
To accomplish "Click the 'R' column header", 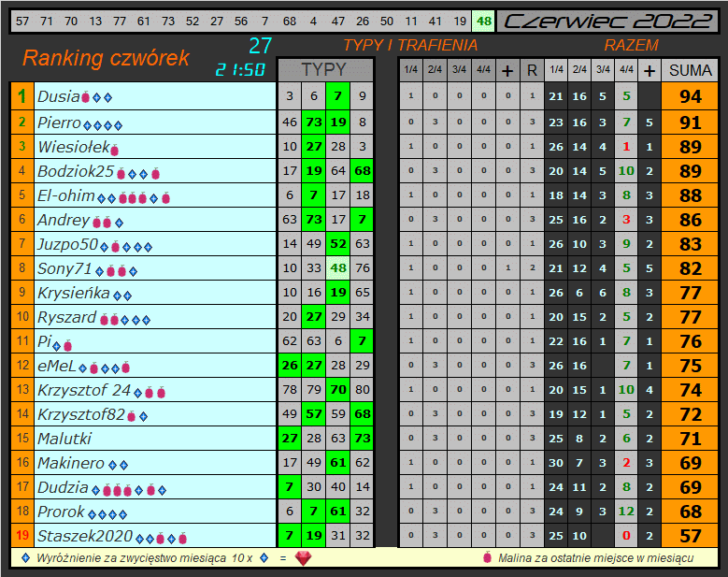I will coord(532,70).
